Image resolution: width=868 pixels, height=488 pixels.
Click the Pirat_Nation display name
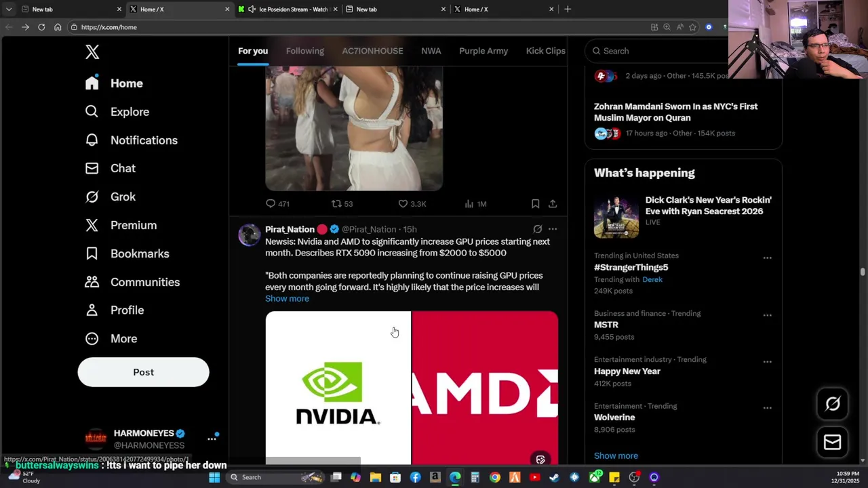pos(290,229)
